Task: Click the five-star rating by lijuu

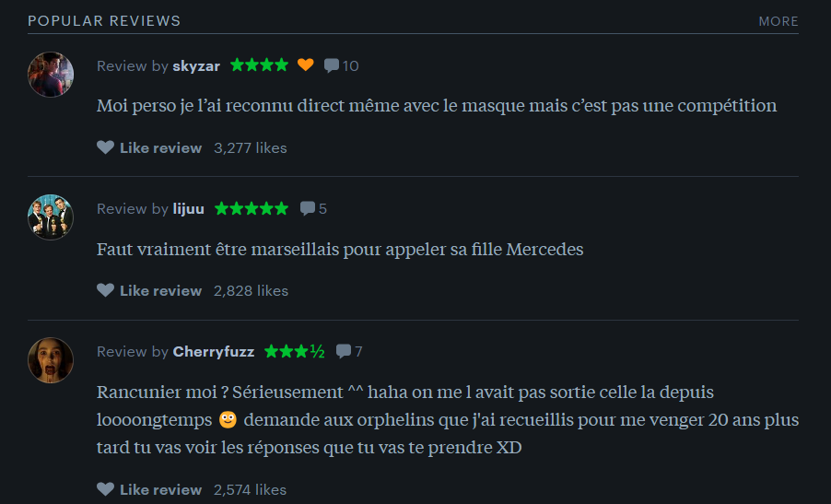Action: click(x=252, y=208)
